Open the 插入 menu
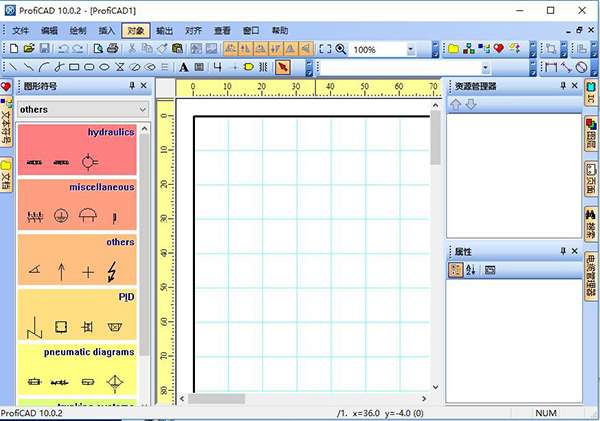The width and height of the screenshot is (600, 421). [106, 31]
